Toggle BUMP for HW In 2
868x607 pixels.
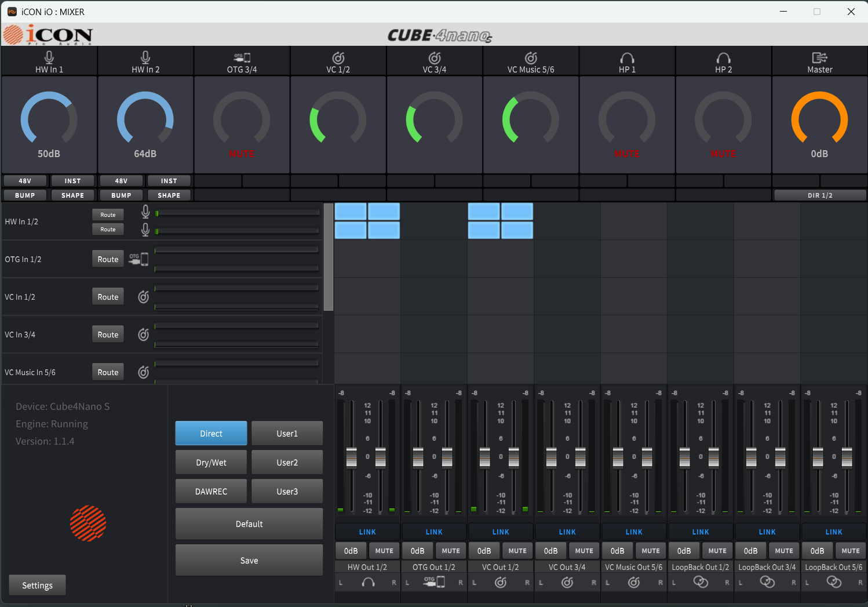121,195
